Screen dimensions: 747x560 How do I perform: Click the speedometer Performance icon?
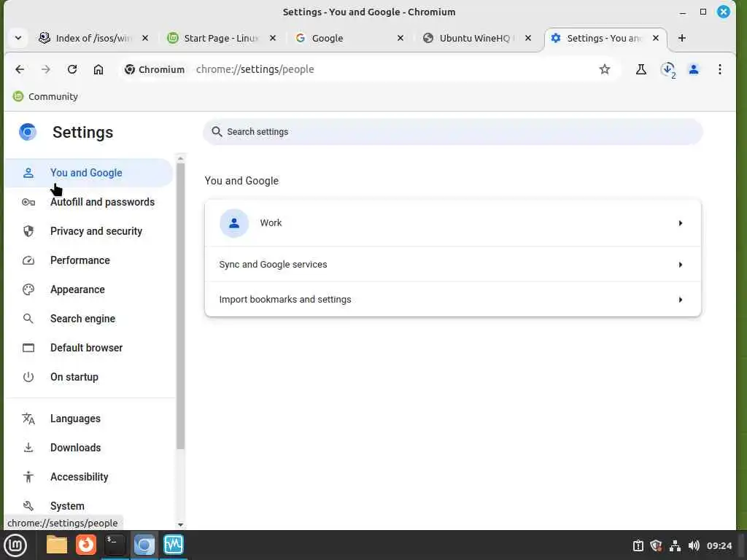click(28, 260)
